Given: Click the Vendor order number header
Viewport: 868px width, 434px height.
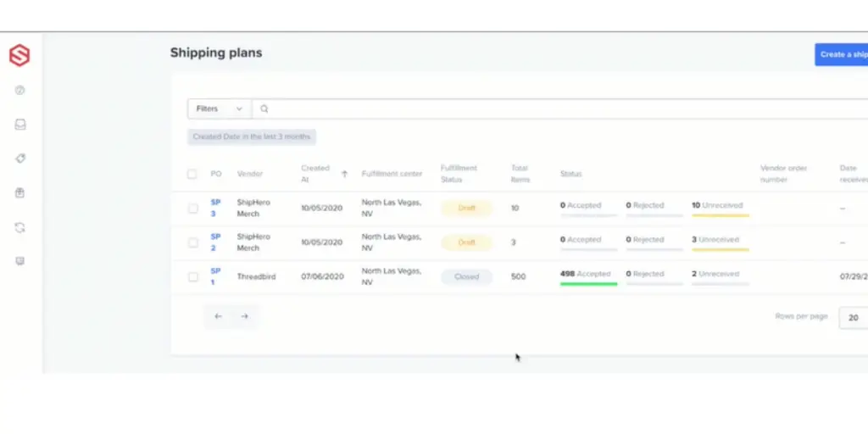Looking at the screenshot, I should click(784, 174).
